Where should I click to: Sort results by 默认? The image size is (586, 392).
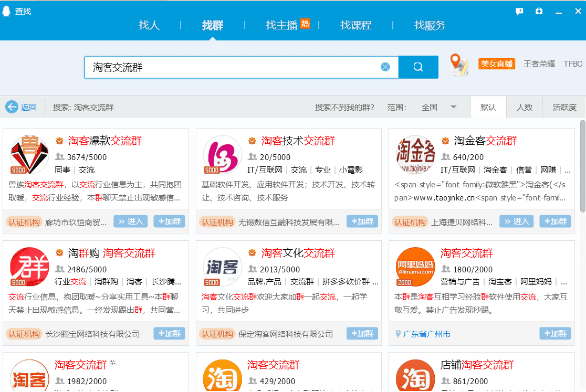tap(488, 107)
